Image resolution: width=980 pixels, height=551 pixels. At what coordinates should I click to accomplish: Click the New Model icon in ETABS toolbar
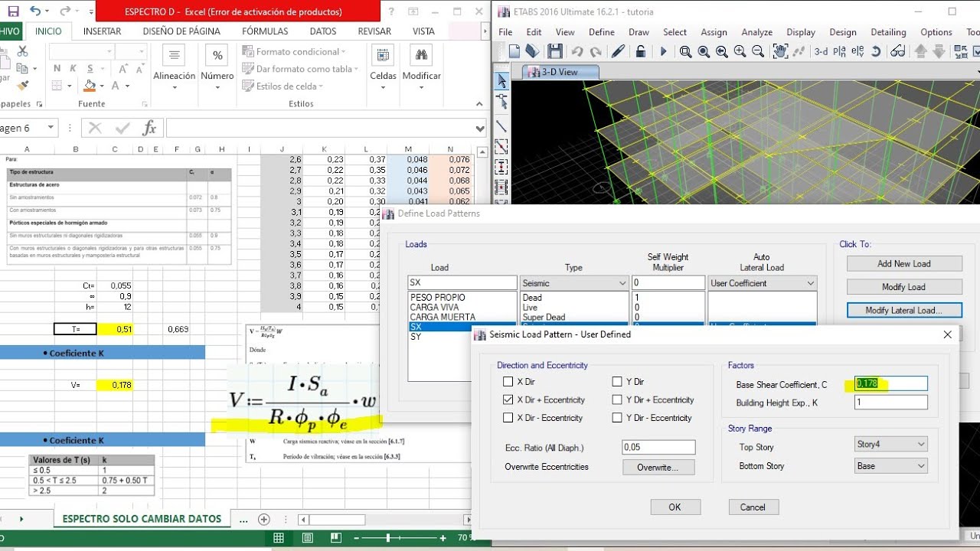coord(514,51)
